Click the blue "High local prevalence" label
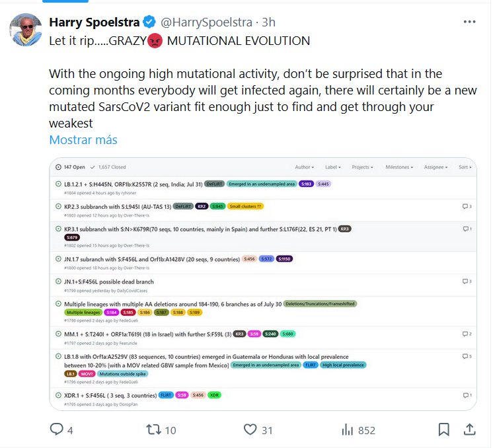493x448 pixels. point(343,365)
